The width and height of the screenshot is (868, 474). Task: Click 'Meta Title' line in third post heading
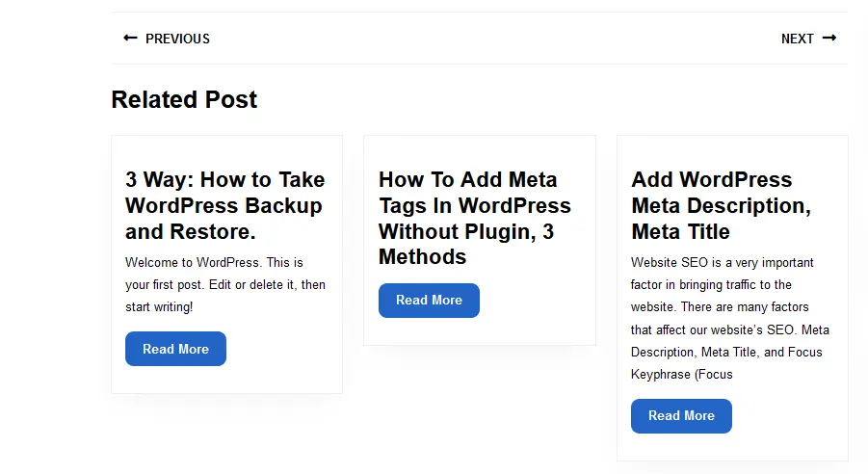[x=681, y=231]
